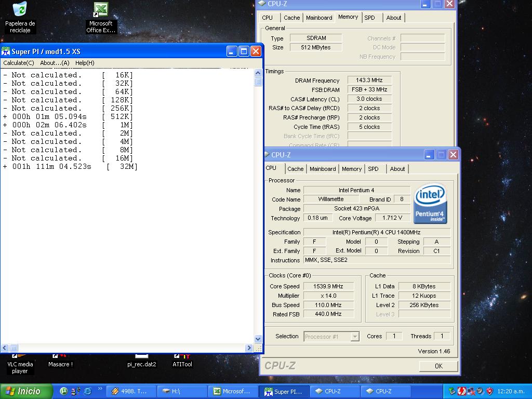
Task: Switch to Super PI taskbar button
Action: pos(284,391)
